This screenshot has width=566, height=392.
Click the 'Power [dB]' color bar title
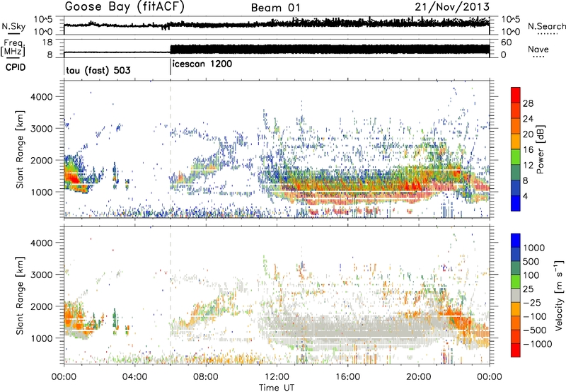pos(540,149)
